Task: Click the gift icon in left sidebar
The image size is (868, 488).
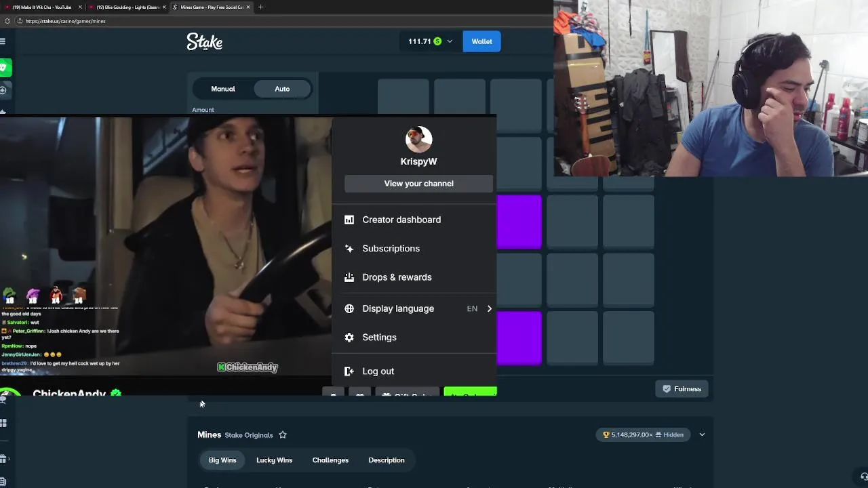Action: click(x=3, y=459)
